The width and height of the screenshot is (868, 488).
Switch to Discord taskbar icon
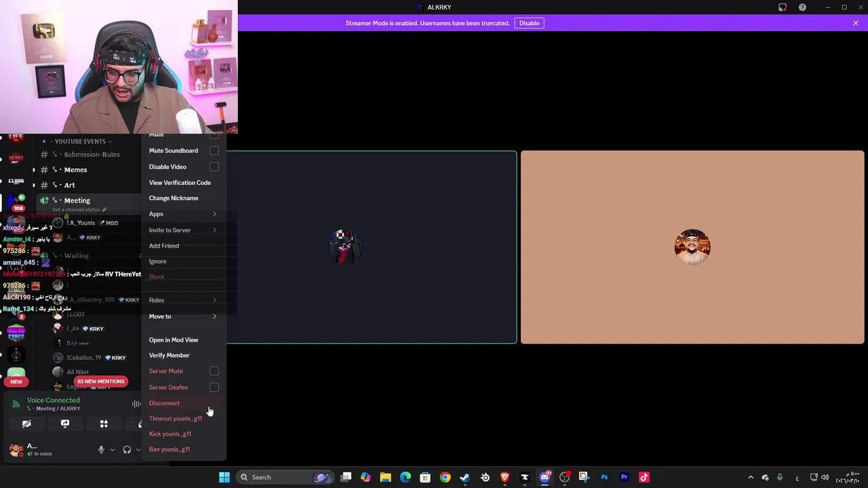pos(545,477)
